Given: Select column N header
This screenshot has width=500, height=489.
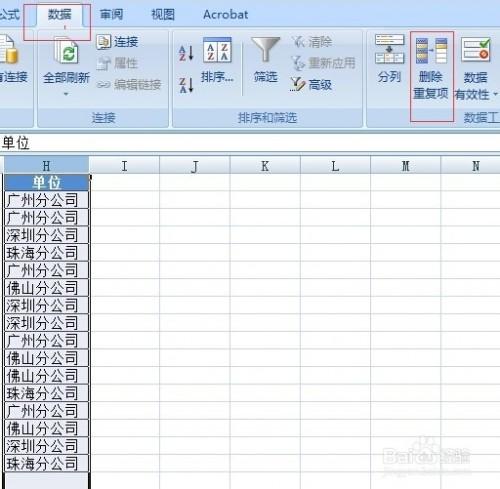Looking at the screenshot, I should click(x=471, y=165).
